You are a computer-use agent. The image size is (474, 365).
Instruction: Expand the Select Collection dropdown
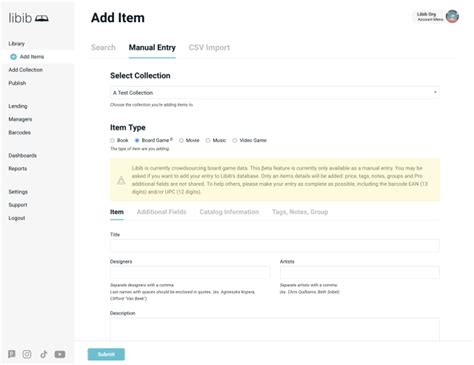(275, 92)
